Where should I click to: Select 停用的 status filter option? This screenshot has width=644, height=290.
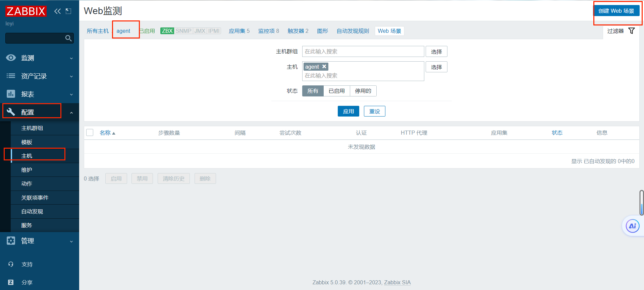[x=363, y=91]
